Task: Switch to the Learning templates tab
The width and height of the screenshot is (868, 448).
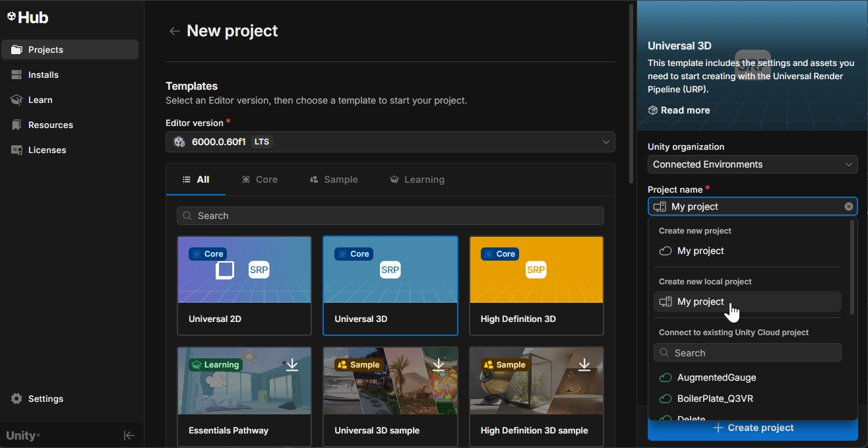Action: coord(417,179)
